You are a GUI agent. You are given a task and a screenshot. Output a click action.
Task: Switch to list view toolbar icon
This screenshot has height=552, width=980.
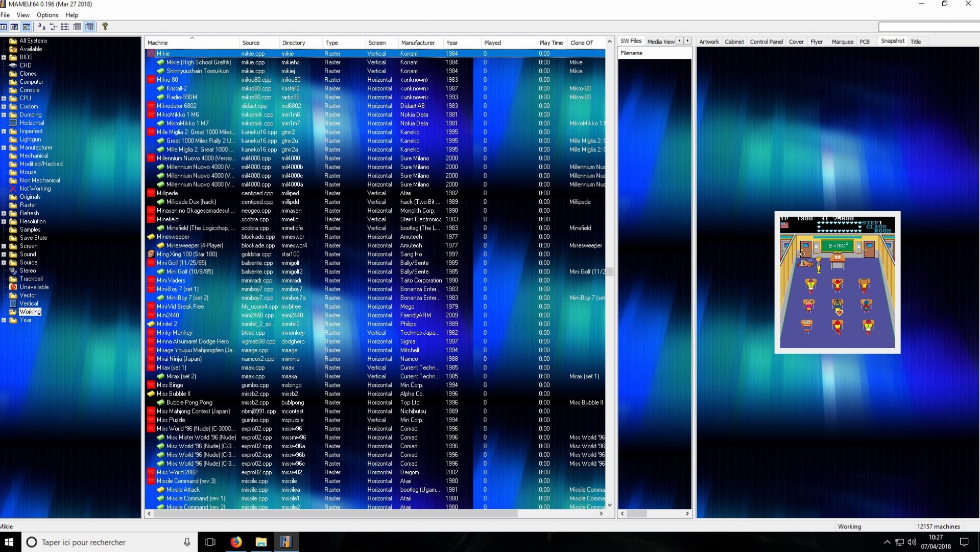pos(65,27)
